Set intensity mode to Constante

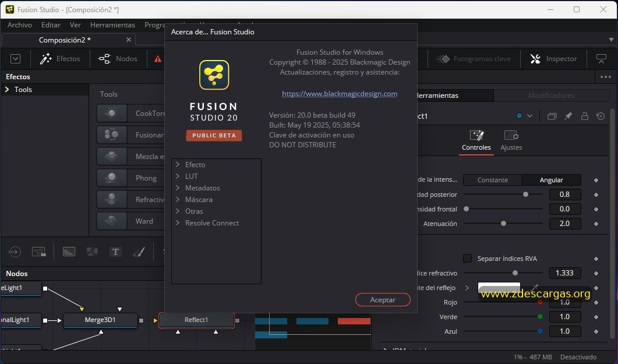493,180
